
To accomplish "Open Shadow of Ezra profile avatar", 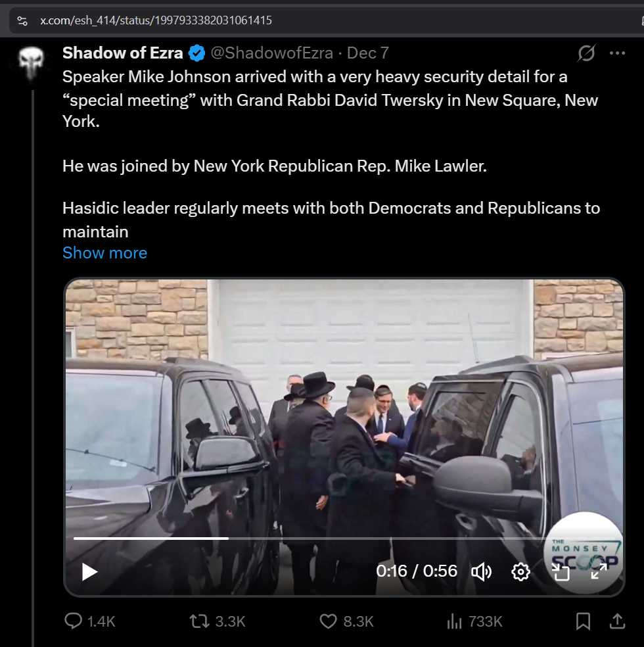I will pyautogui.click(x=31, y=64).
